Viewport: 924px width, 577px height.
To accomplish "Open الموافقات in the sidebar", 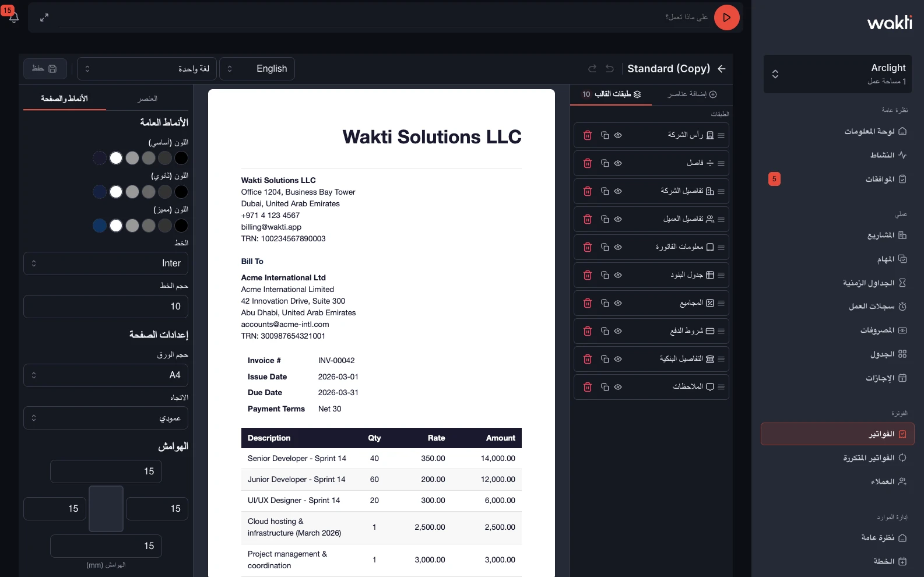I will click(x=838, y=179).
